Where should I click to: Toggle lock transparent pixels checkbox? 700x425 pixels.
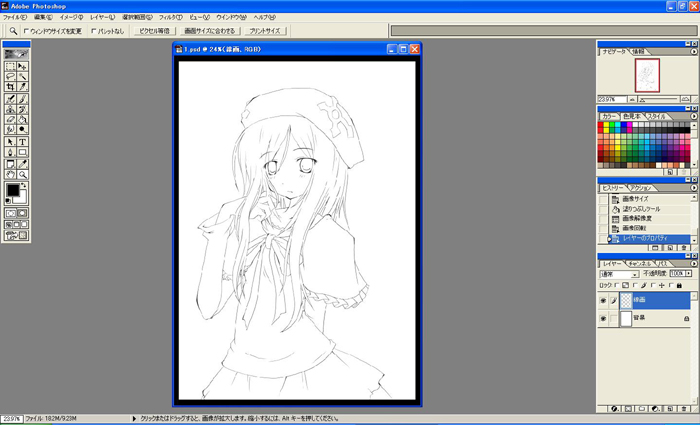click(x=617, y=285)
